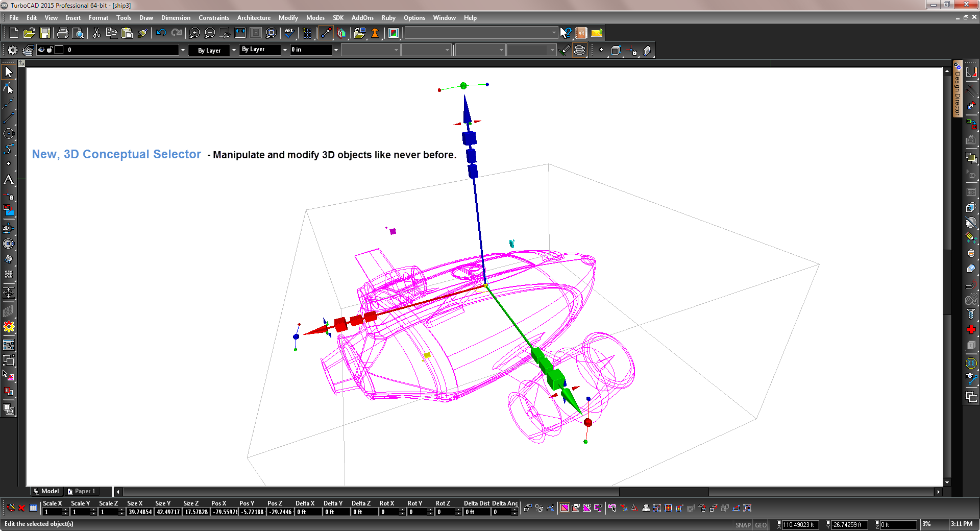Select the arrow Select tool in the left toolbar

9,72
